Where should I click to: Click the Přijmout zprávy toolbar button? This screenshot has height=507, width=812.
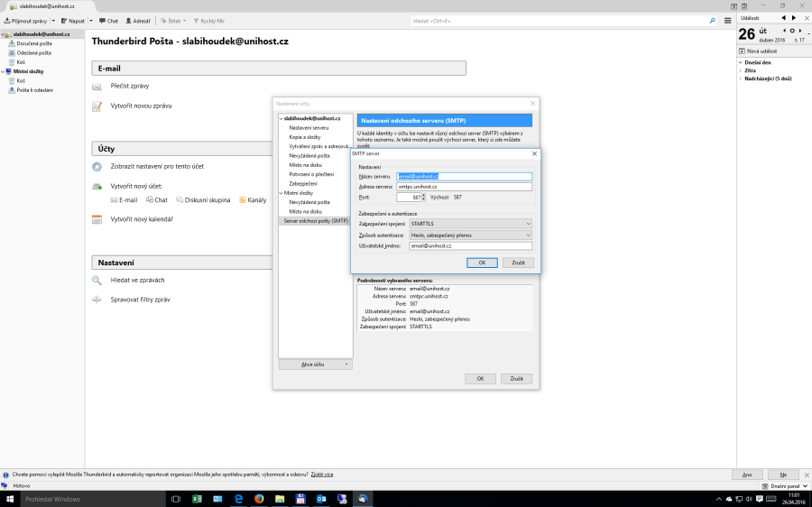pos(25,21)
